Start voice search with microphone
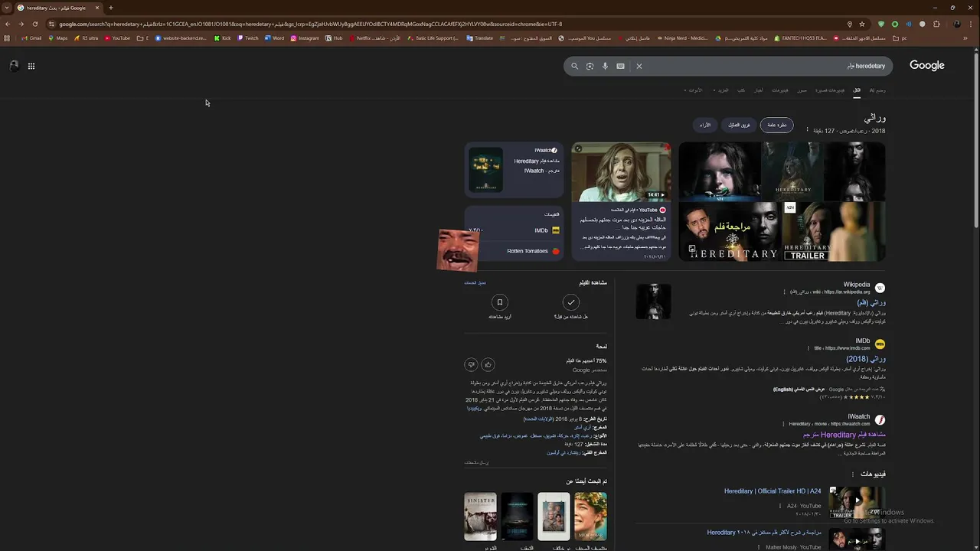 coord(605,66)
